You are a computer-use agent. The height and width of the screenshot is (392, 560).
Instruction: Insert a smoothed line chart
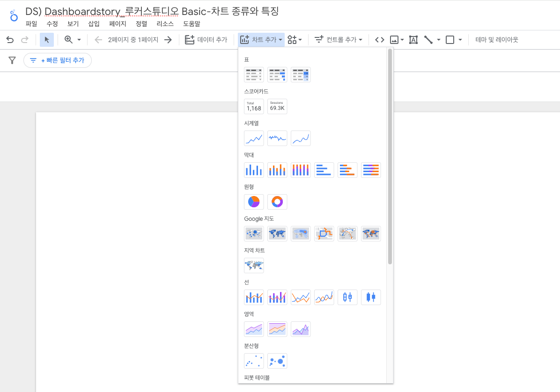click(x=324, y=297)
